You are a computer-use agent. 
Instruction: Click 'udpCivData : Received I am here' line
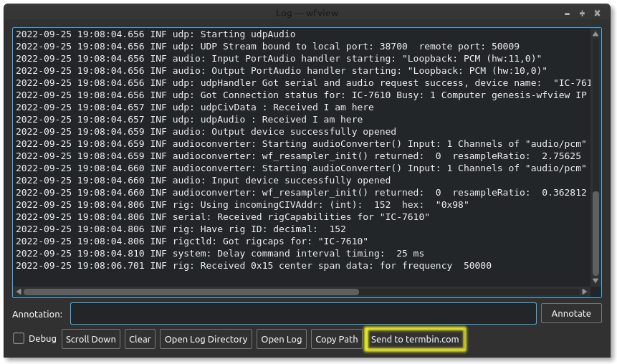[195, 107]
